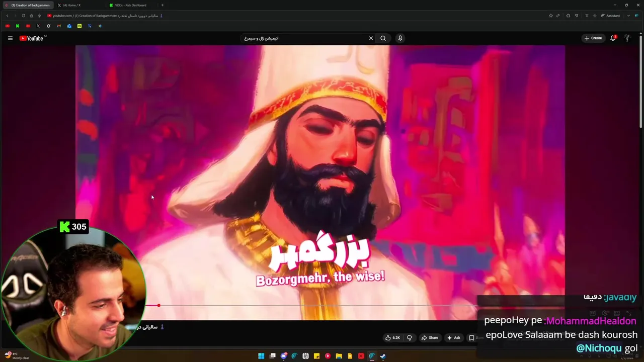644x362 pixels.
Task: Open the Windows Start menu
Action: [x=261, y=356]
